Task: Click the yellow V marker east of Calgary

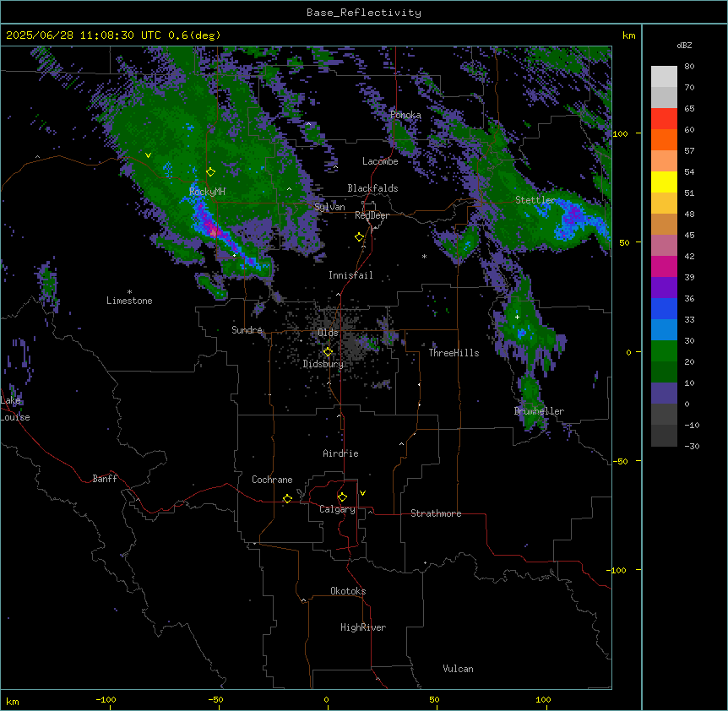Action: 362,493
